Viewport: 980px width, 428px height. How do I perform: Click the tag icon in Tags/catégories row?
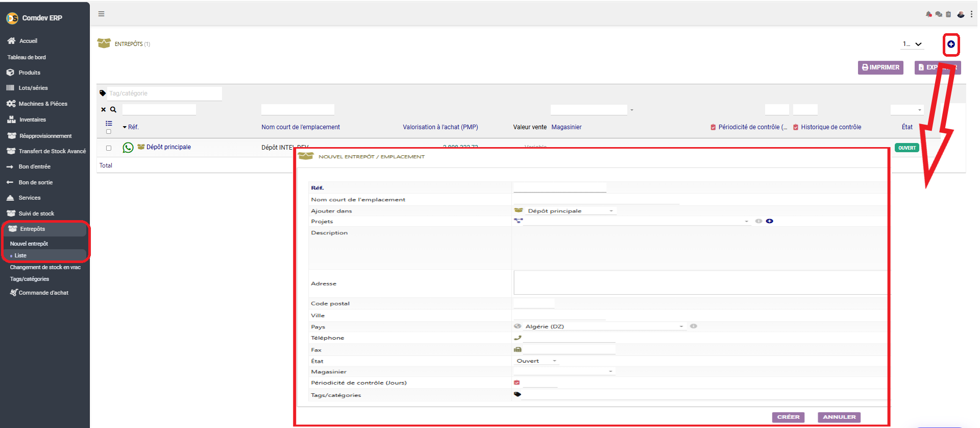coord(518,394)
